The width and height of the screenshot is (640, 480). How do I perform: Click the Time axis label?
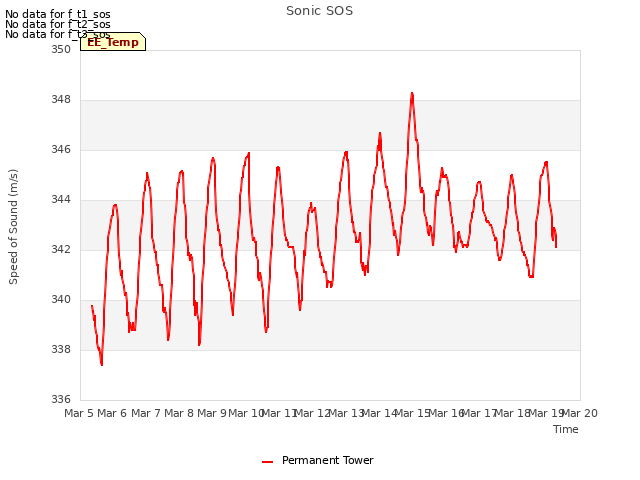pos(566,429)
